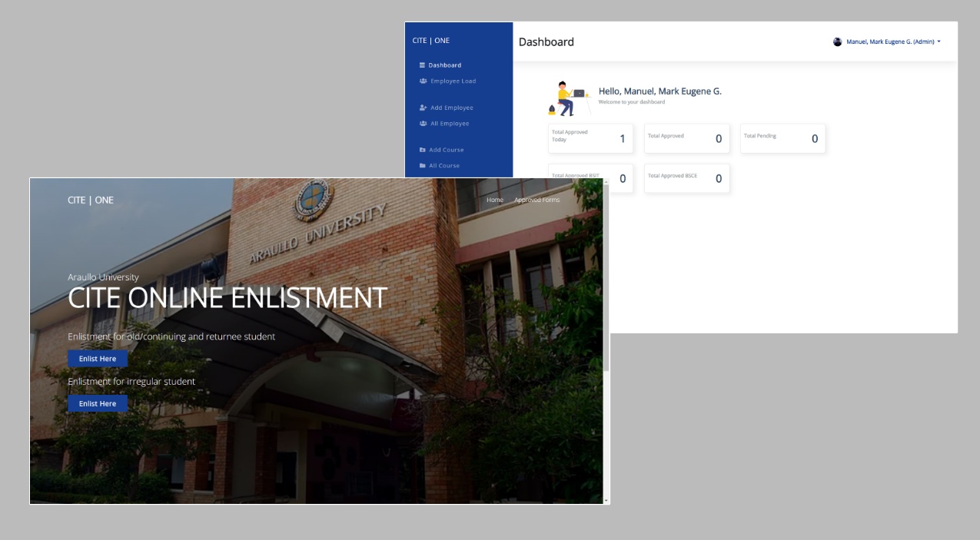Screen dimensions: 980x540
Task: Select the Total Pending stat card
Action: (782, 138)
